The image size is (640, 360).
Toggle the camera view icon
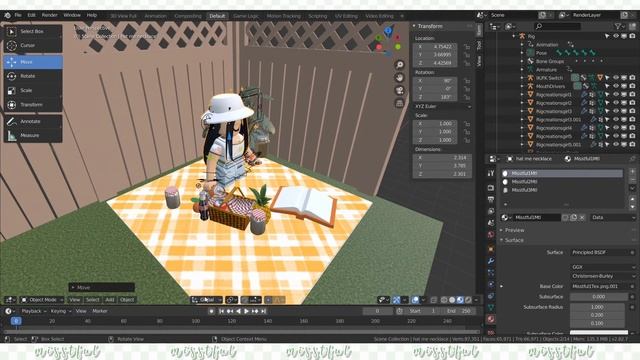[400, 91]
